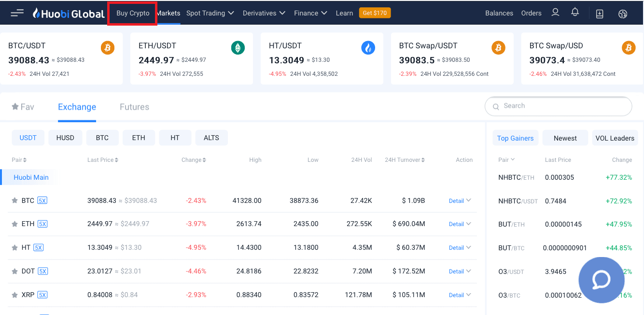The image size is (644, 315).
Task: Open the Learn menu item
Action: point(344,13)
